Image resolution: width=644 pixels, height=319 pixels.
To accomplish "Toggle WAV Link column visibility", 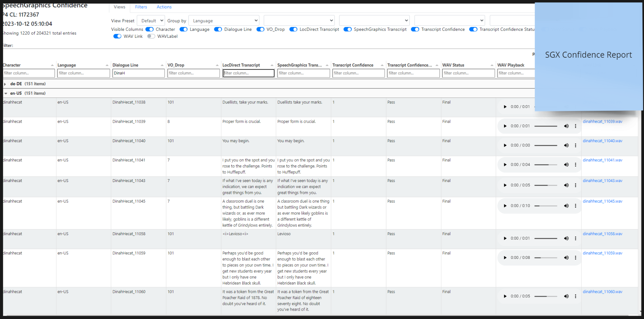I will 117,36.
